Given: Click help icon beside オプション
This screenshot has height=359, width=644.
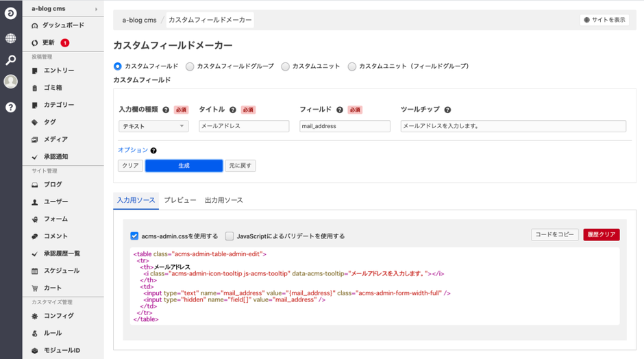Looking at the screenshot, I should pos(153,151).
